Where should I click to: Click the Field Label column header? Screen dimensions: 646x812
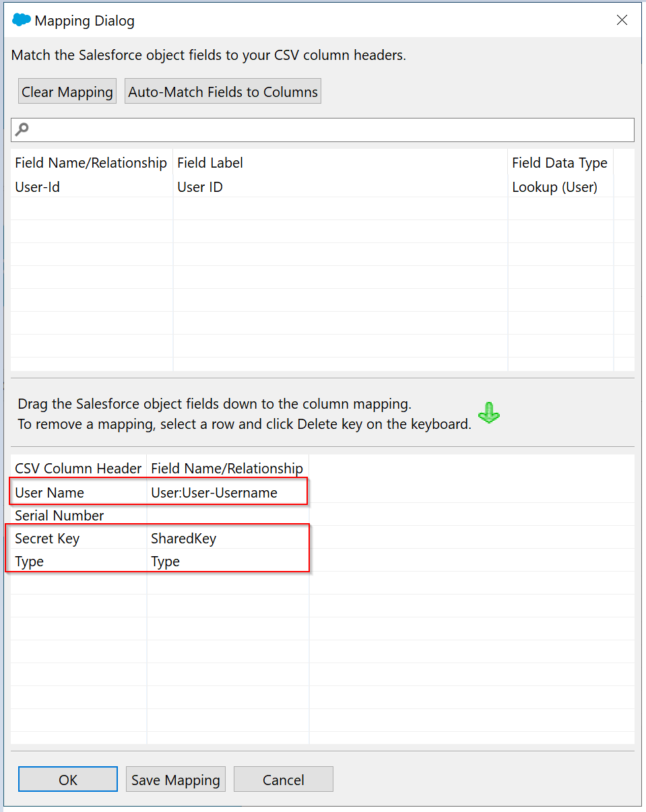(x=210, y=163)
